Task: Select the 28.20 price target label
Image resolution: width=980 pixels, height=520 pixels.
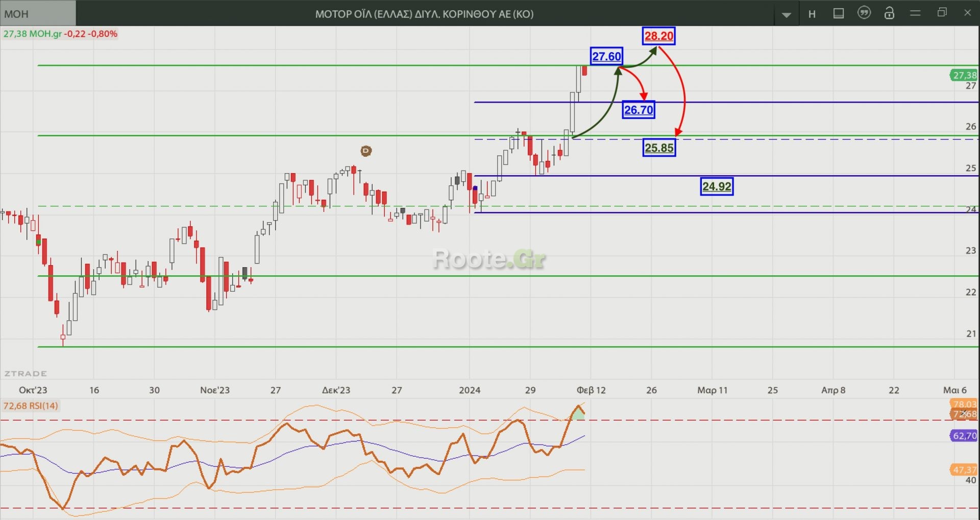Action: [x=658, y=36]
